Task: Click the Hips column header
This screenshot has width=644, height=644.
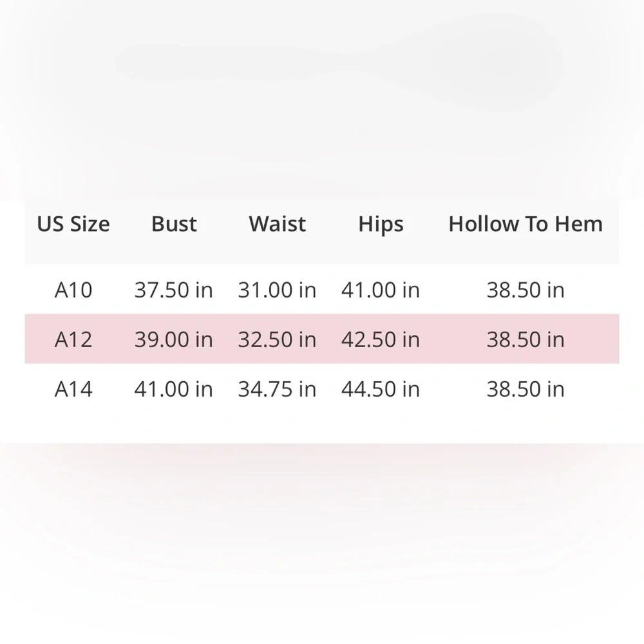Action: tap(381, 224)
